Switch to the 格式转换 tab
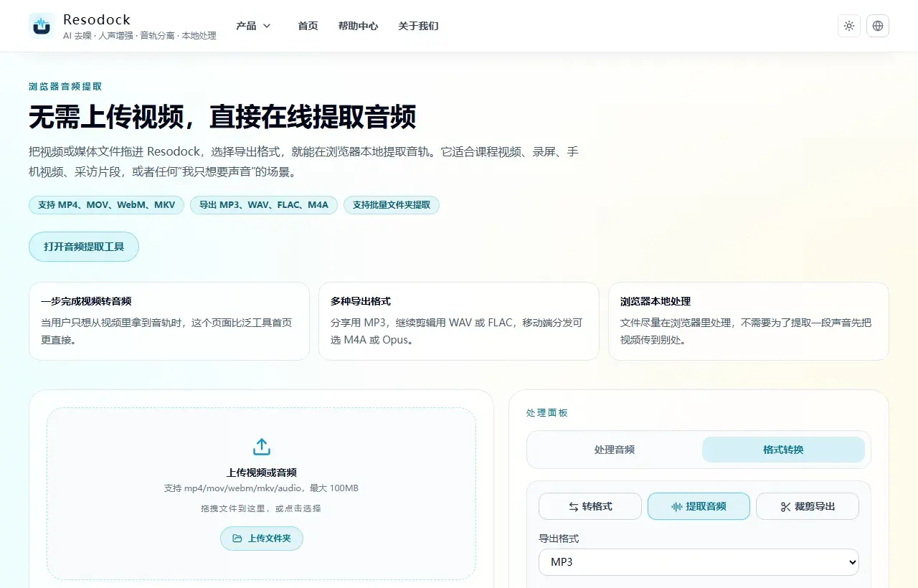The height and width of the screenshot is (588, 918). [x=783, y=450]
